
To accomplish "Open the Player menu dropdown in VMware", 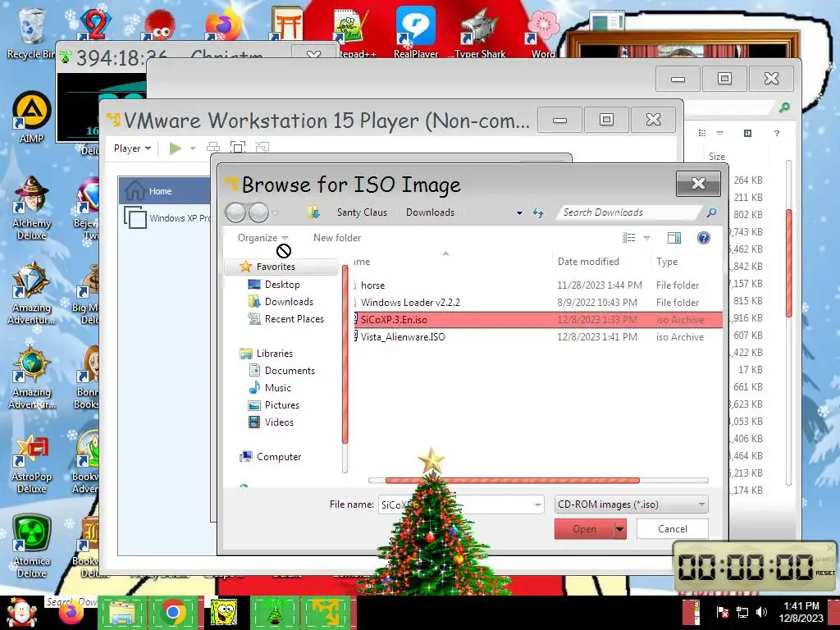I will coord(132,148).
